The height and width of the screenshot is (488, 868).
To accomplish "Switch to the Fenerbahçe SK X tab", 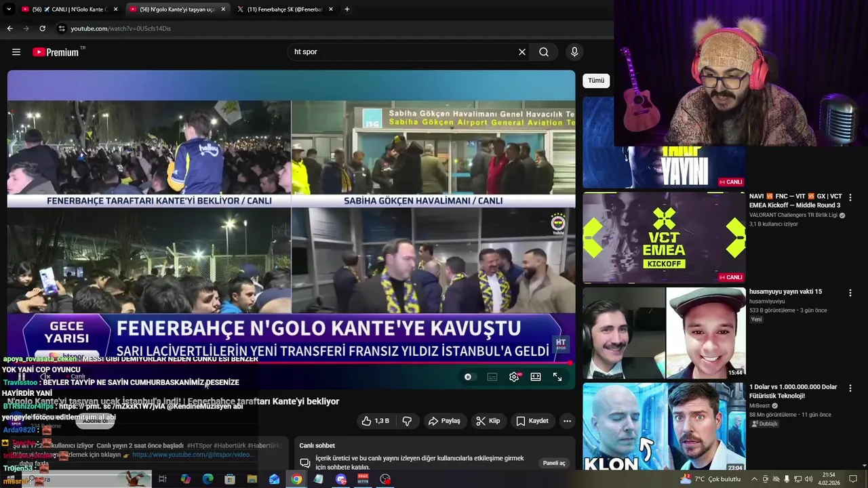I will (x=283, y=9).
